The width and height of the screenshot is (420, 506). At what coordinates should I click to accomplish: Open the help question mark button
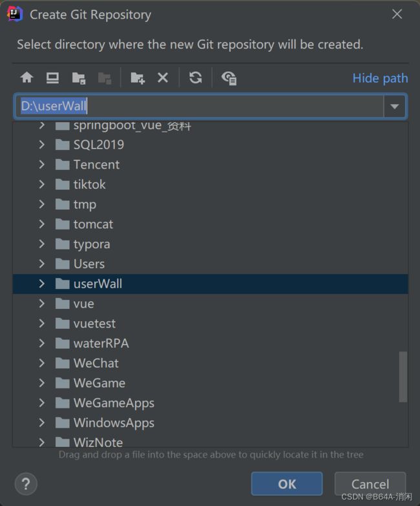[26, 484]
